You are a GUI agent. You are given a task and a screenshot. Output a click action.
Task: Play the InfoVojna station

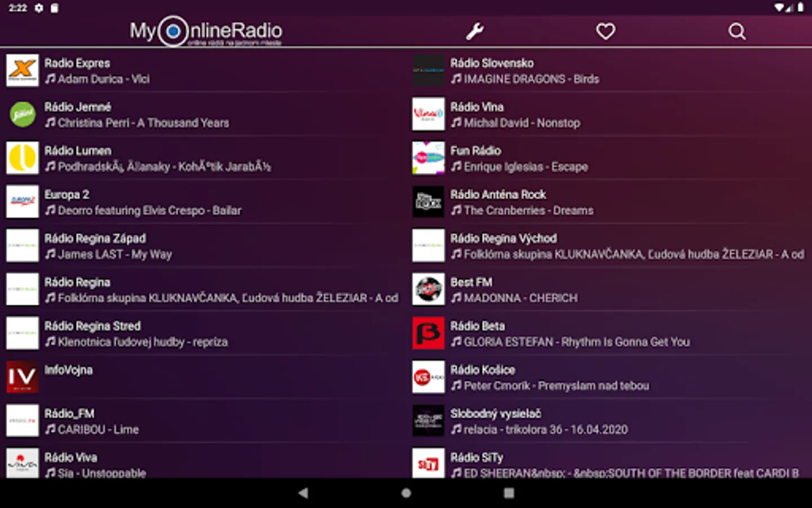(203, 377)
